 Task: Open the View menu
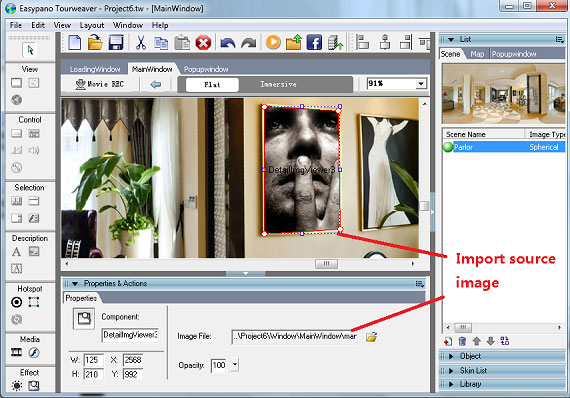pyautogui.click(x=62, y=25)
